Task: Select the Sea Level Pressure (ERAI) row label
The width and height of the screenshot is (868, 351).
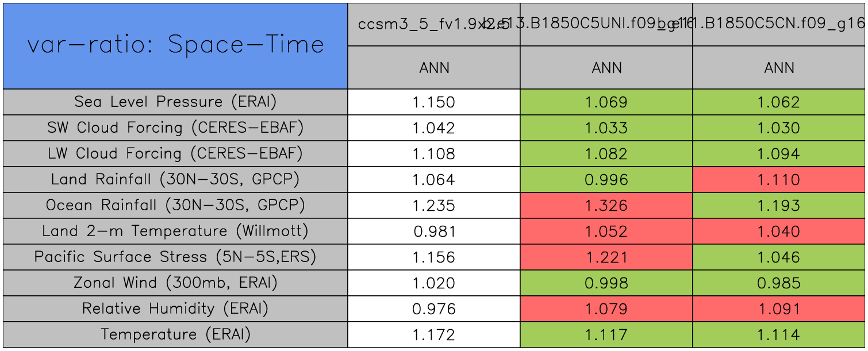Action: [175, 102]
